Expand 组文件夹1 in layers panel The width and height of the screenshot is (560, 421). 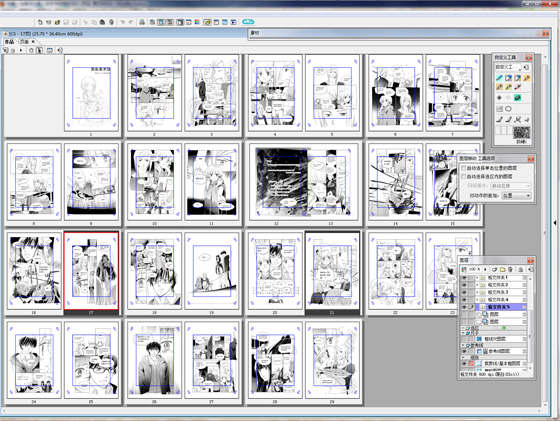tap(477, 278)
